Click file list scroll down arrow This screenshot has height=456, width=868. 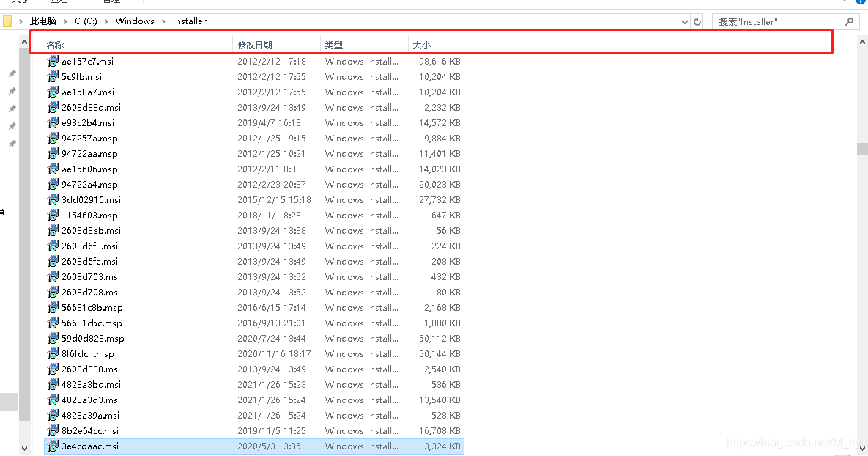tap(862, 449)
